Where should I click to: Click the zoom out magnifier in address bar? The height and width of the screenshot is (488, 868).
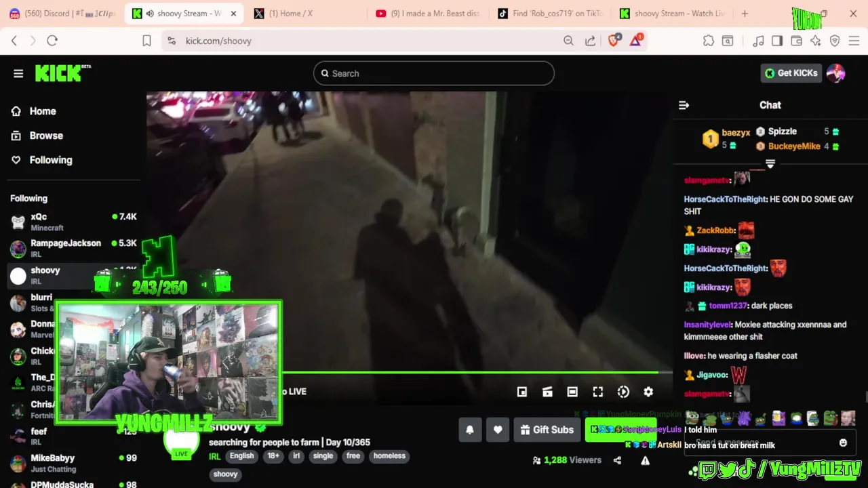click(x=568, y=41)
